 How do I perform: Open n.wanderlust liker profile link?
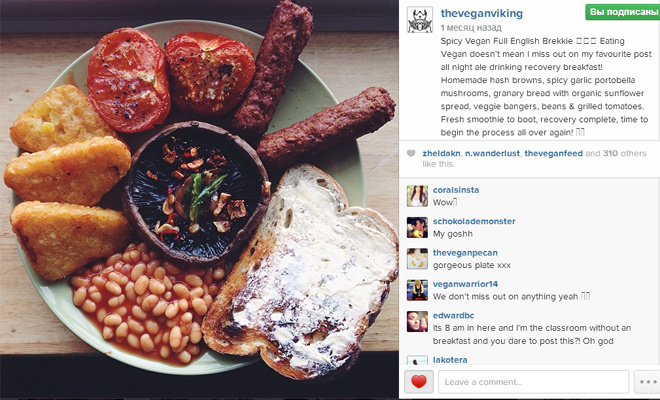coord(492,153)
